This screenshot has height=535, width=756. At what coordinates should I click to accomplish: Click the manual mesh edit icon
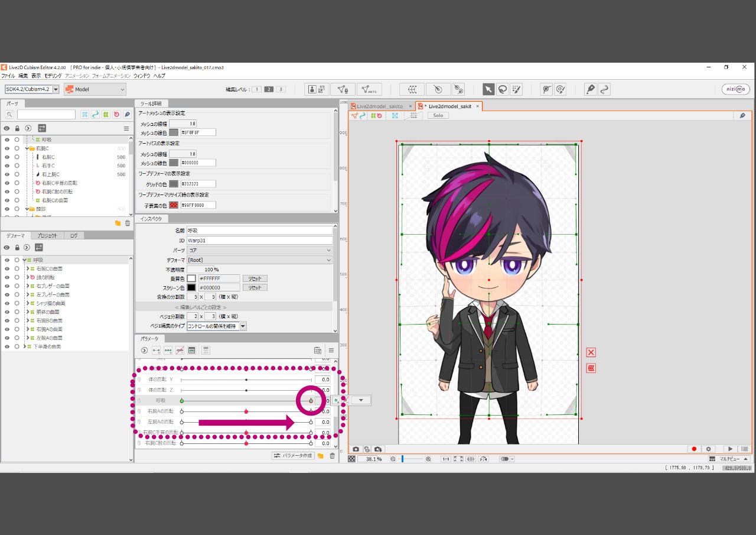click(x=343, y=89)
